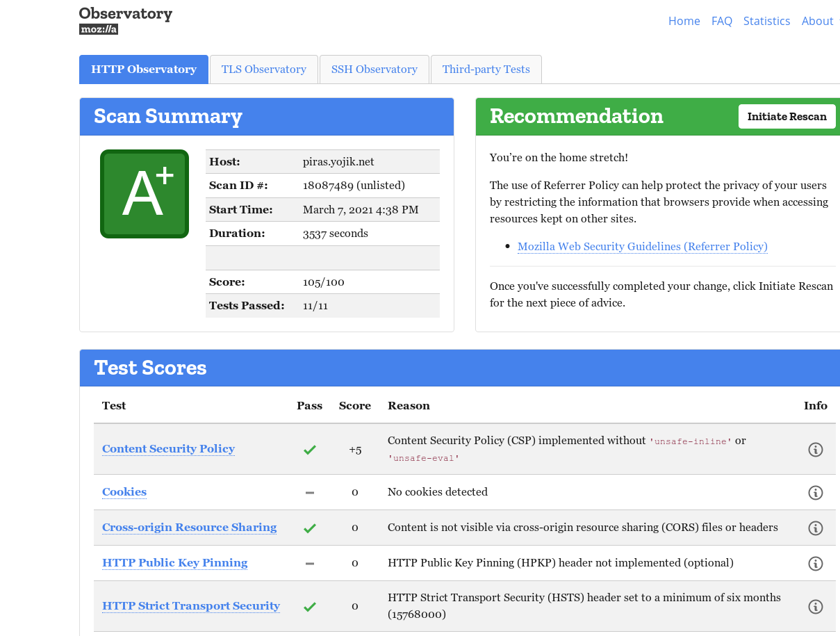Open the Mozilla Web Security Guidelines link
This screenshot has height=636, width=840.
[642, 246]
